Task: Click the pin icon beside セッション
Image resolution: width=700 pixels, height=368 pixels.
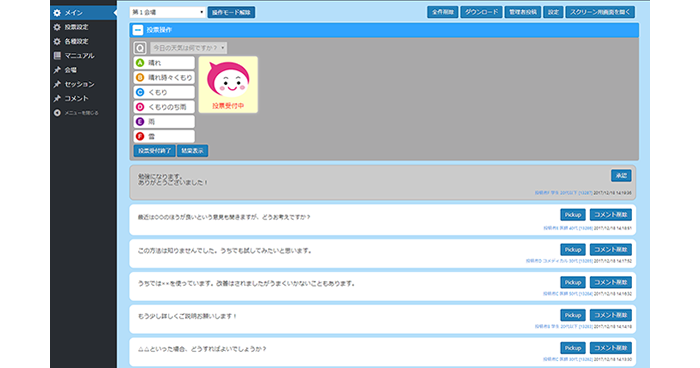Action: [x=57, y=84]
